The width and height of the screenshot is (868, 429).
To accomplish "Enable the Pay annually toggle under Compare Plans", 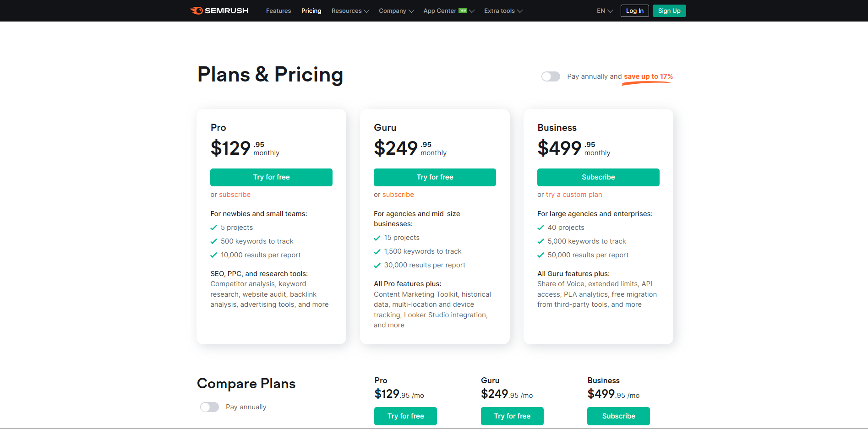I will pyautogui.click(x=209, y=407).
